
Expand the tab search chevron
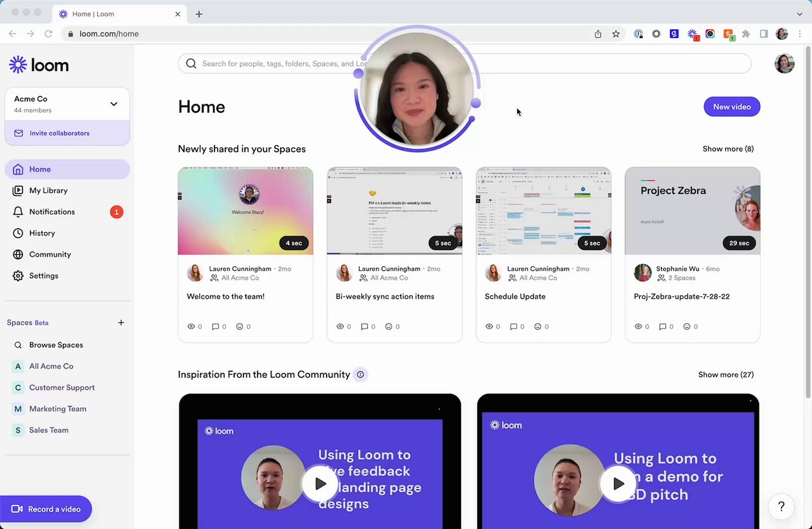[799, 14]
